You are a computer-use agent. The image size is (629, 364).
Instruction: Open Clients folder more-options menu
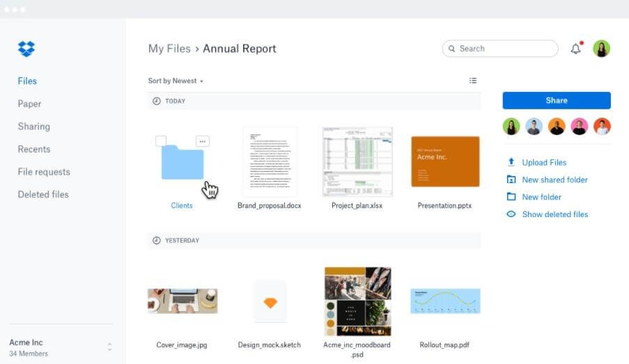point(203,141)
